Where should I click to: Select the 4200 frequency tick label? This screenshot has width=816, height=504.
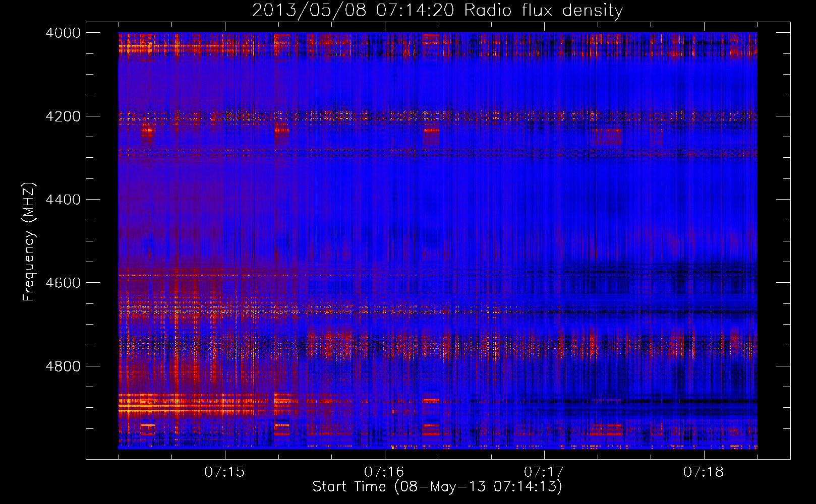click(63, 116)
